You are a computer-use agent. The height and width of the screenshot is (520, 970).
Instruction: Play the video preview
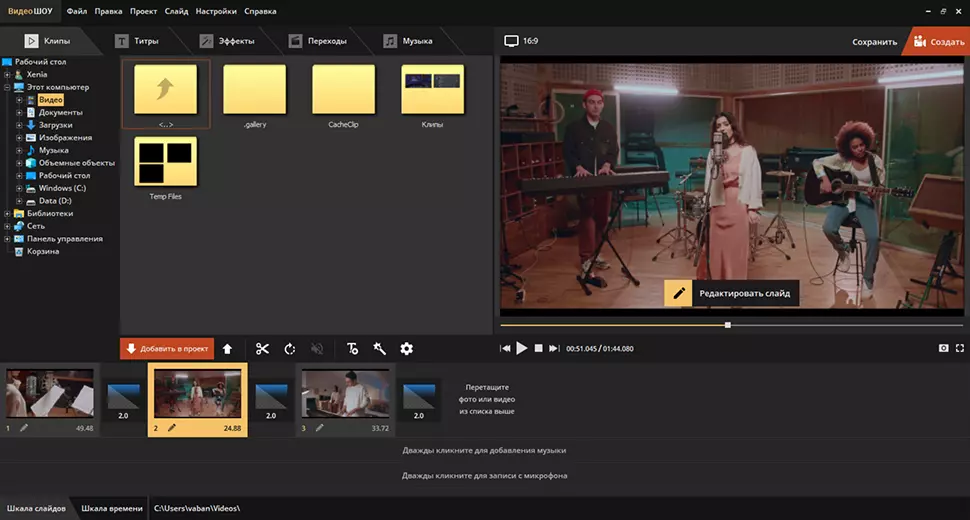click(521, 348)
